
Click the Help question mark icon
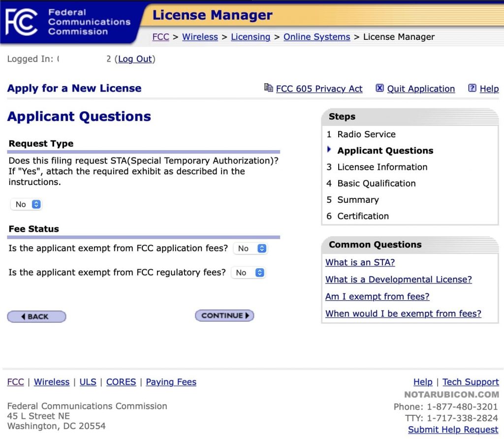click(472, 88)
